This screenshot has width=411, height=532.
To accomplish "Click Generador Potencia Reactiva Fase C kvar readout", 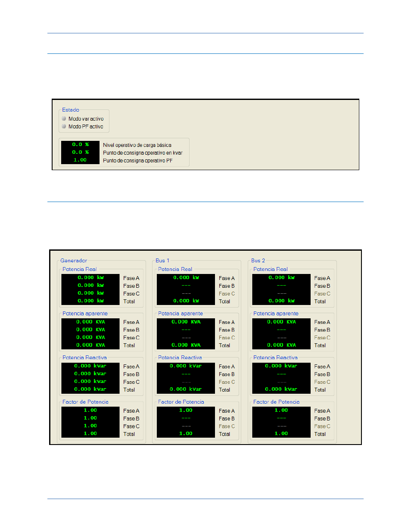I will [90, 382].
